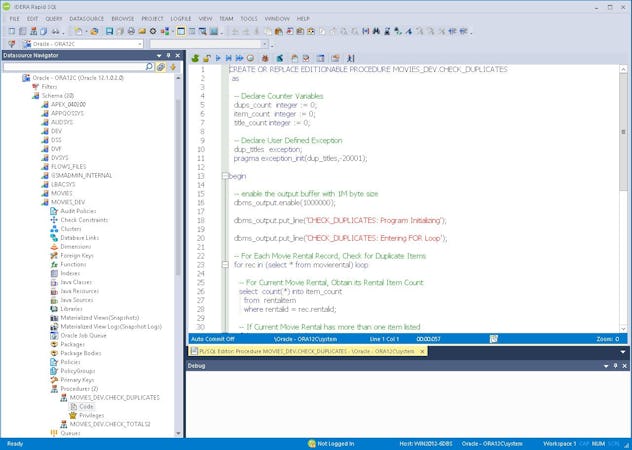Click the black gear options icon
The height and width of the screenshot is (450, 632).
(153, 31)
